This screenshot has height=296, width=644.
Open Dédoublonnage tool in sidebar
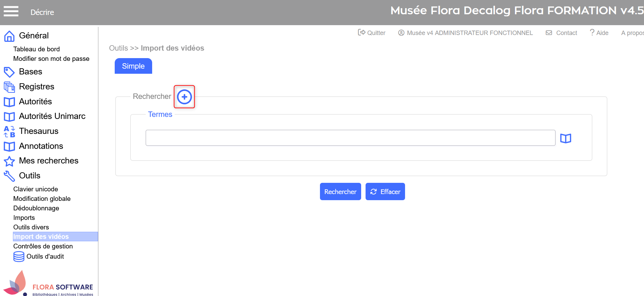(36, 208)
